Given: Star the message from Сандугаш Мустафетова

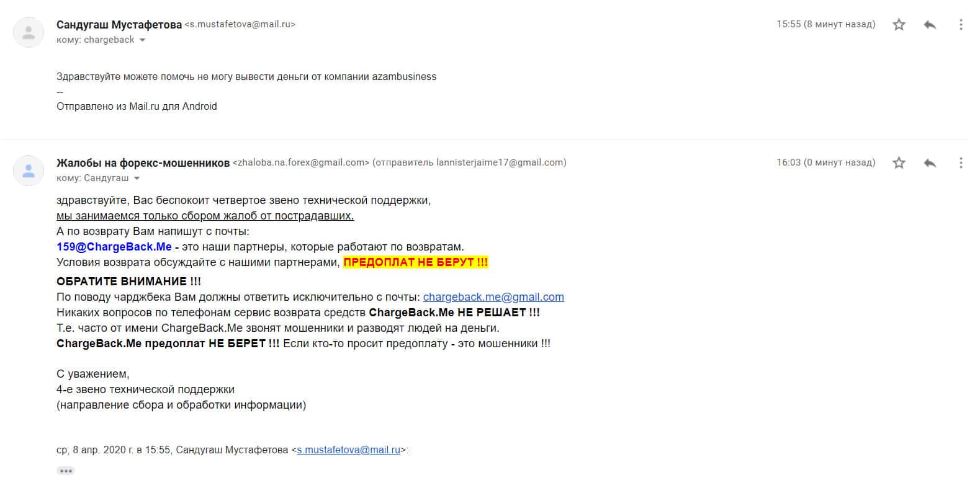Looking at the screenshot, I should pyautogui.click(x=899, y=25).
